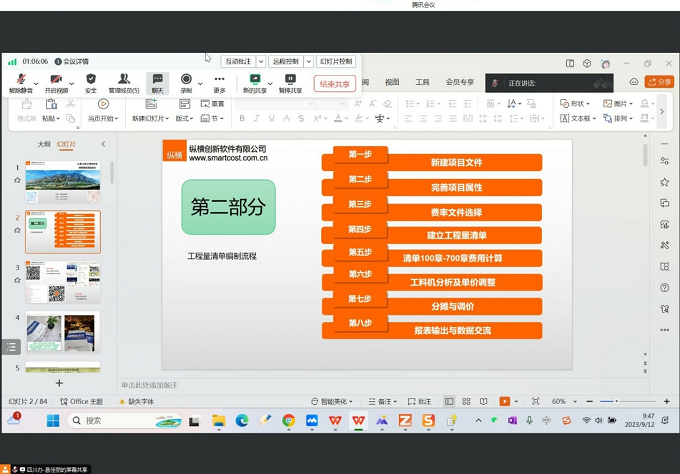680x474 pixels.
Task: Select slide 3 thumbnail in panel
Action: pos(62,283)
